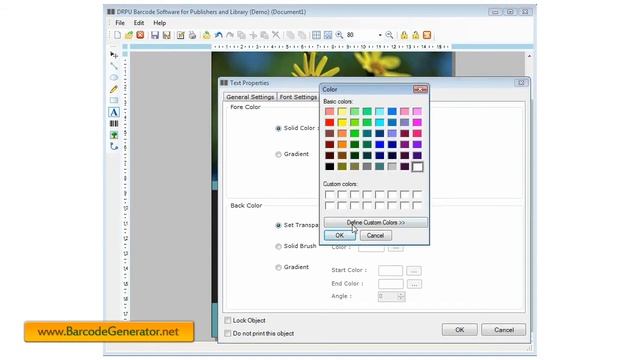Click the Save As toolbar icon
Image resolution: width=640 pixels, height=360 pixels.
click(x=167, y=35)
